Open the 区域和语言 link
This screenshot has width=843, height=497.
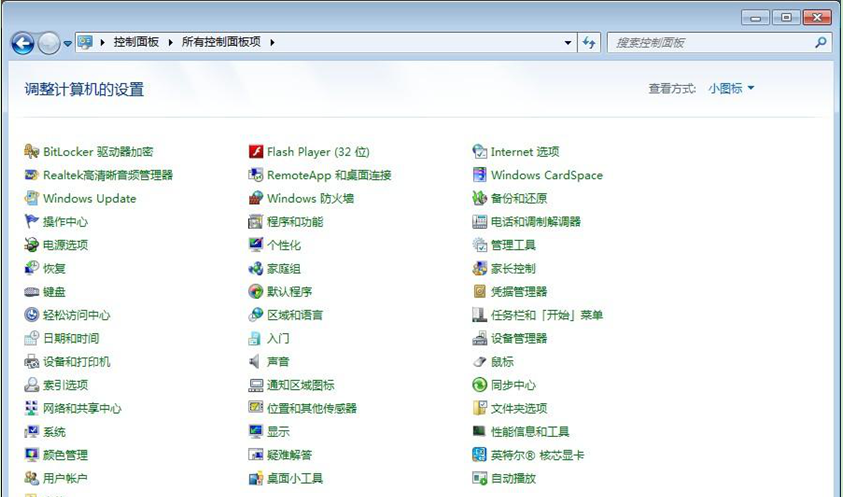(x=295, y=315)
